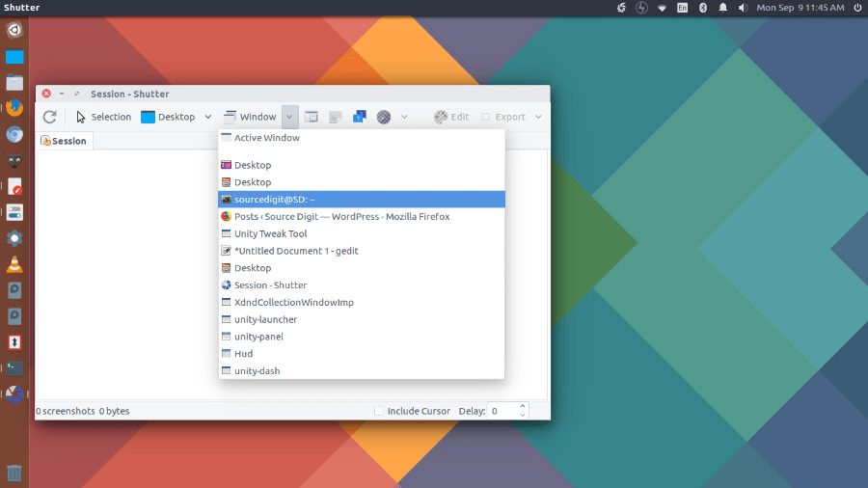Viewport: 868px width, 488px height.
Task: Click the Shutter tray icon in panel
Action: click(621, 8)
